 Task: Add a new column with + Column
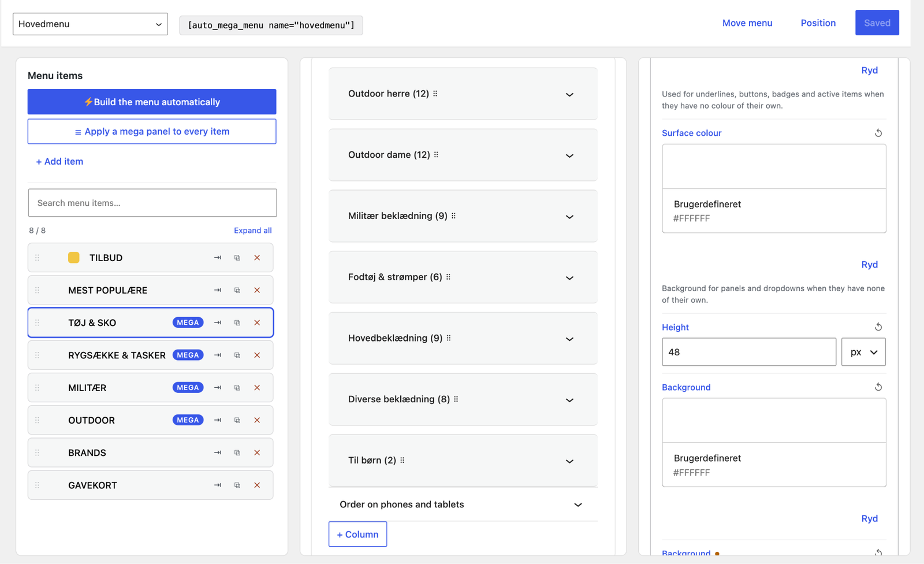[358, 535]
